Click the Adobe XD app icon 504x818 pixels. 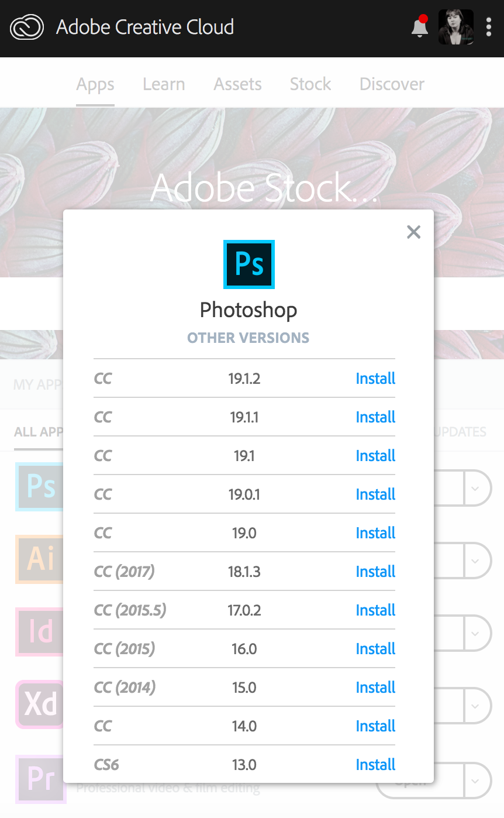click(39, 704)
